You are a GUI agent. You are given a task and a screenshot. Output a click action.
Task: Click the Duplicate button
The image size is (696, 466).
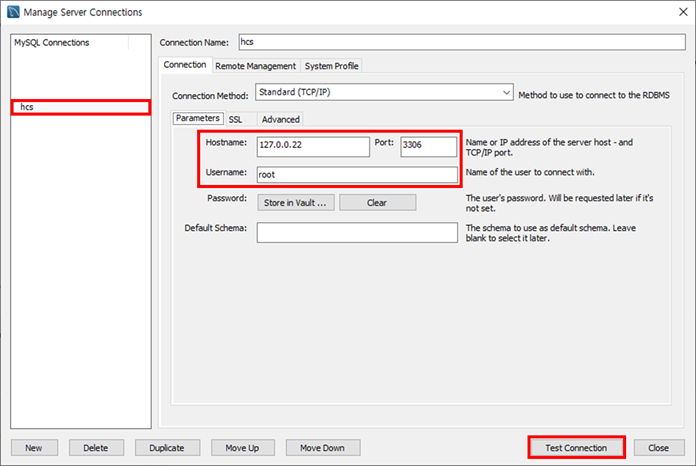tap(167, 448)
